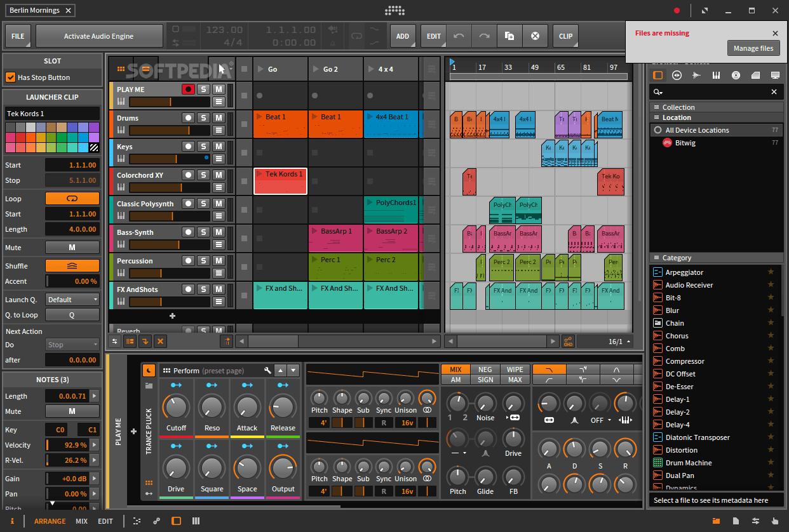
Task: Open the Bitwig device browser category icon
Action: pyautogui.click(x=658, y=75)
